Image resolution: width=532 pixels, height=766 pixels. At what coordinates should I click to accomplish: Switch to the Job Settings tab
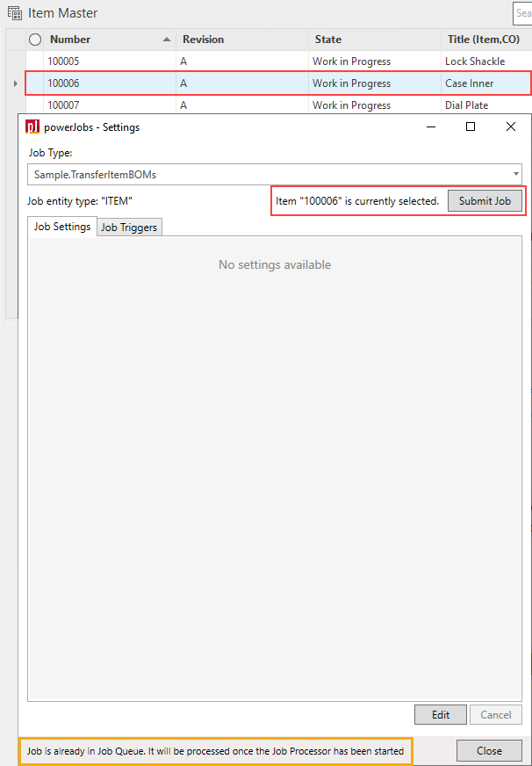point(62,227)
